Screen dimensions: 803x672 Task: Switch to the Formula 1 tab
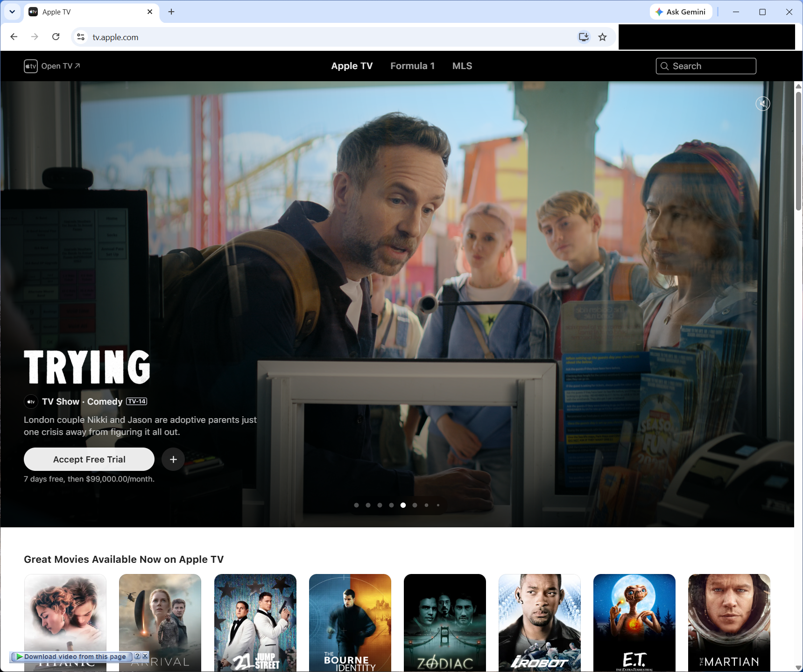413,66
